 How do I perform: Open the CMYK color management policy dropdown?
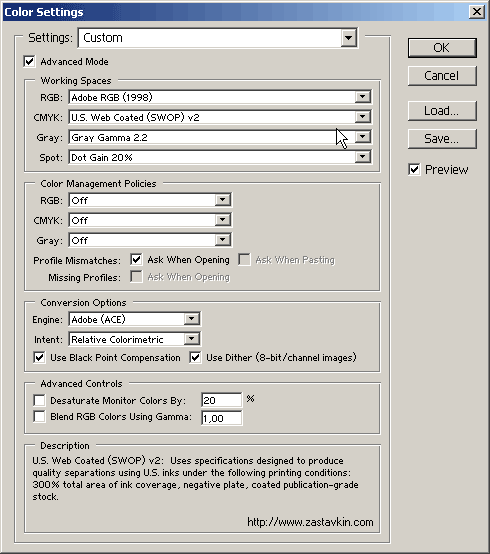[150, 220]
